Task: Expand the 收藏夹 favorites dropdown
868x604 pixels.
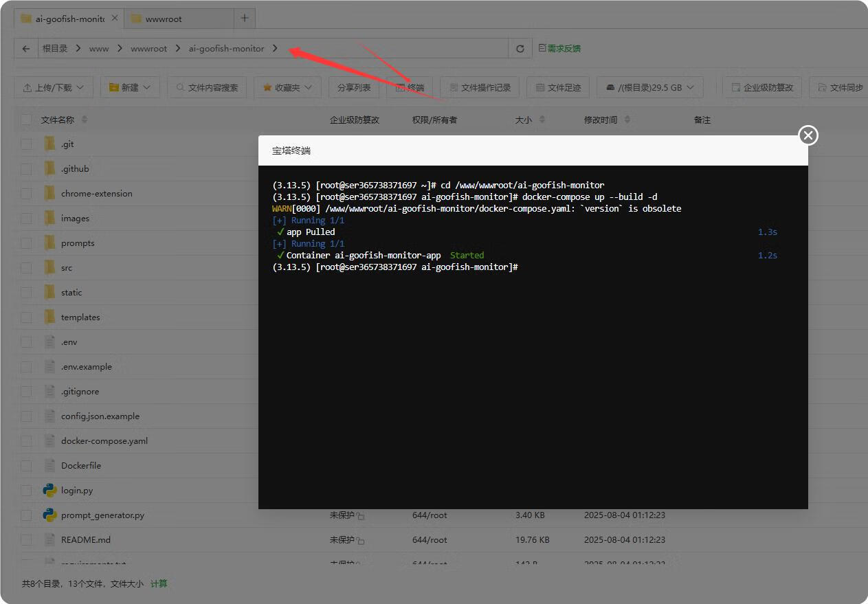Action: (x=287, y=87)
